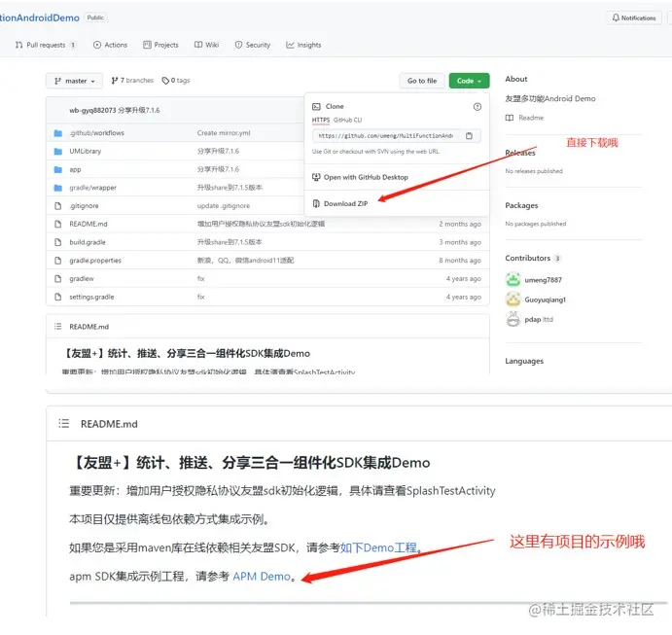View the 0 tags link
This screenshot has width=672, height=635.
click(x=176, y=81)
